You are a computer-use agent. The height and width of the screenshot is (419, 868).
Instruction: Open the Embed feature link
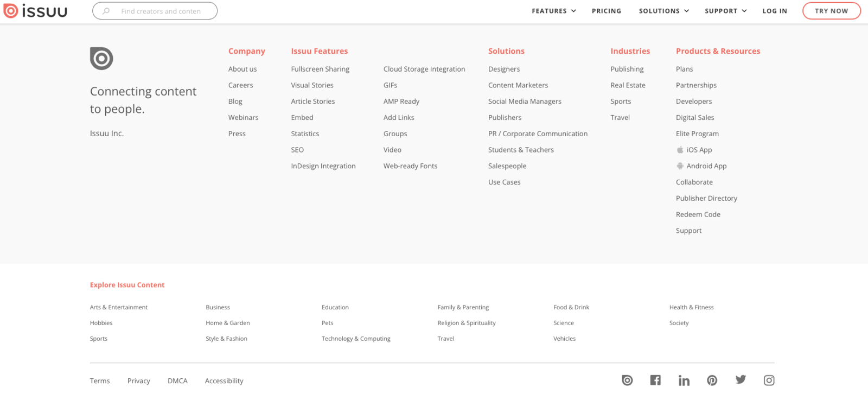point(302,118)
